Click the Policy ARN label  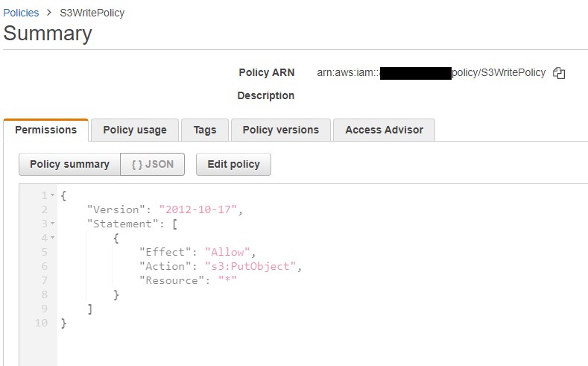tap(267, 72)
